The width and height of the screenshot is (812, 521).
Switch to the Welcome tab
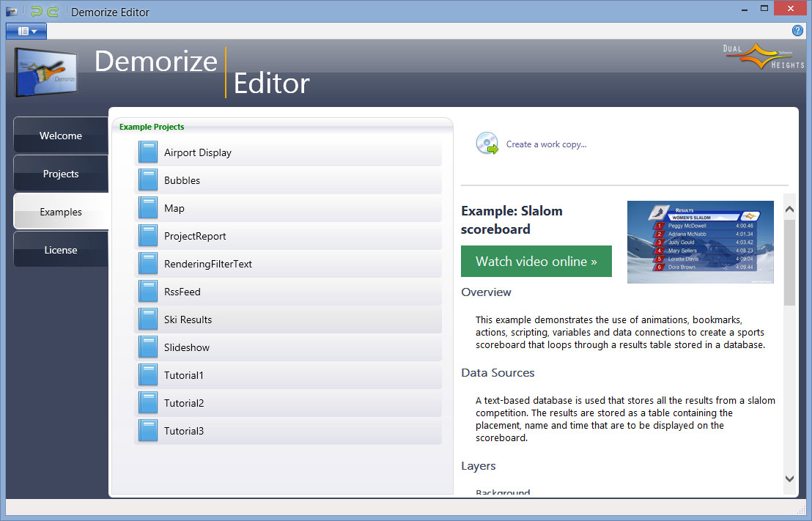[x=61, y=136]
